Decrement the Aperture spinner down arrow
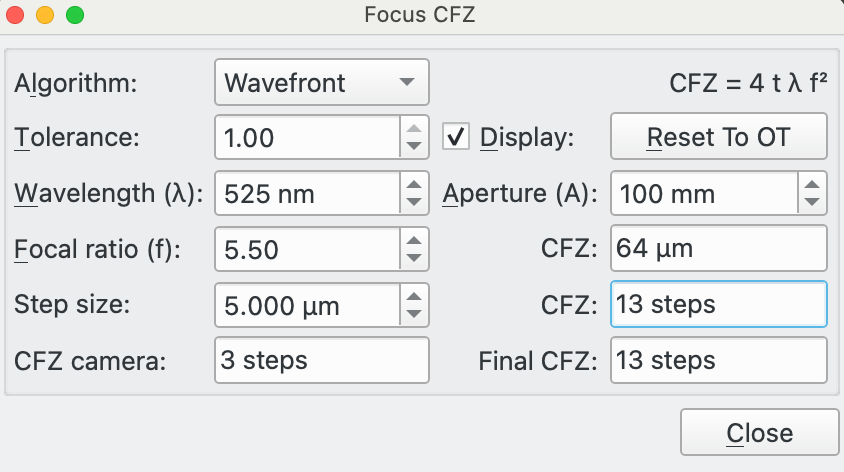 (811, 203)
